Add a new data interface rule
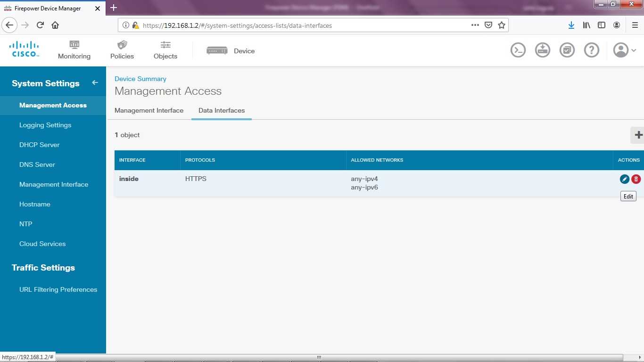This screenshot has height=362, width=644. (x=638, y=135)
